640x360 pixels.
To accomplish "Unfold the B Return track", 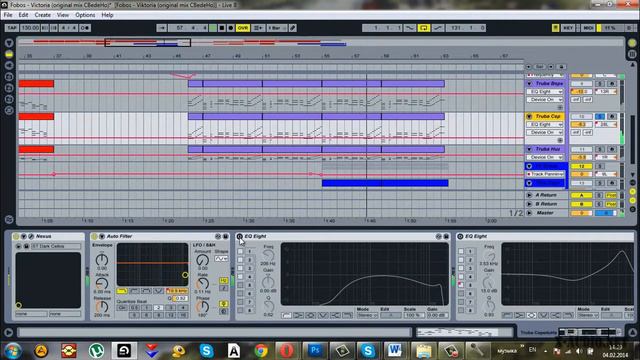I will [x=529, y=204].
